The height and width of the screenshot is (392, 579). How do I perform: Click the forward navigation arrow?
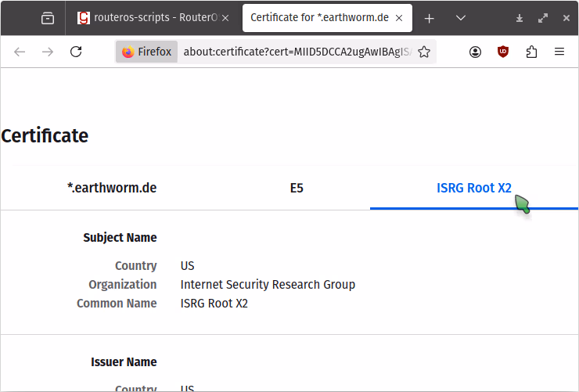48,52
